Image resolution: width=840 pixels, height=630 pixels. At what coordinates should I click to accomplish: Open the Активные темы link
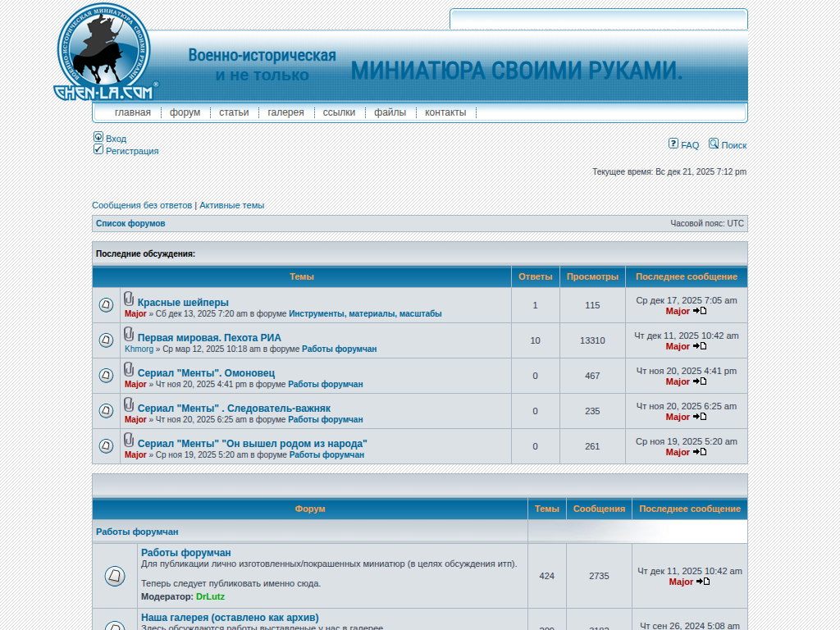[x=231, y=205]
